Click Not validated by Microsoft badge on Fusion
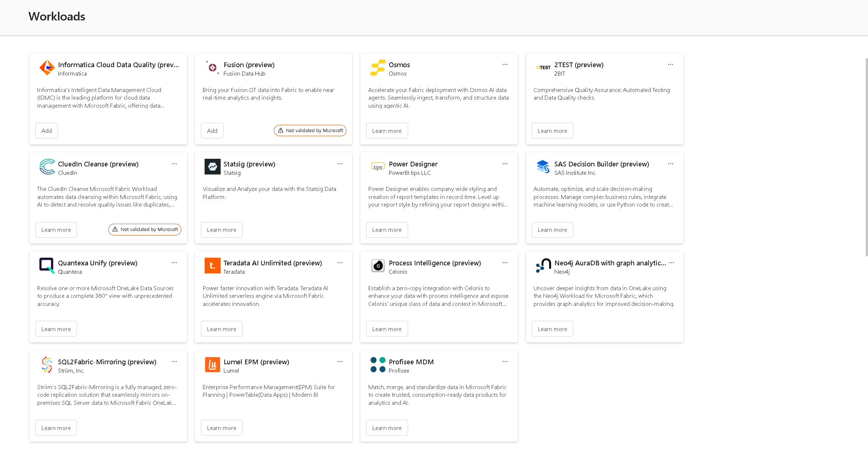This screenshot has height=461, width=868. (x=310, y=131)
